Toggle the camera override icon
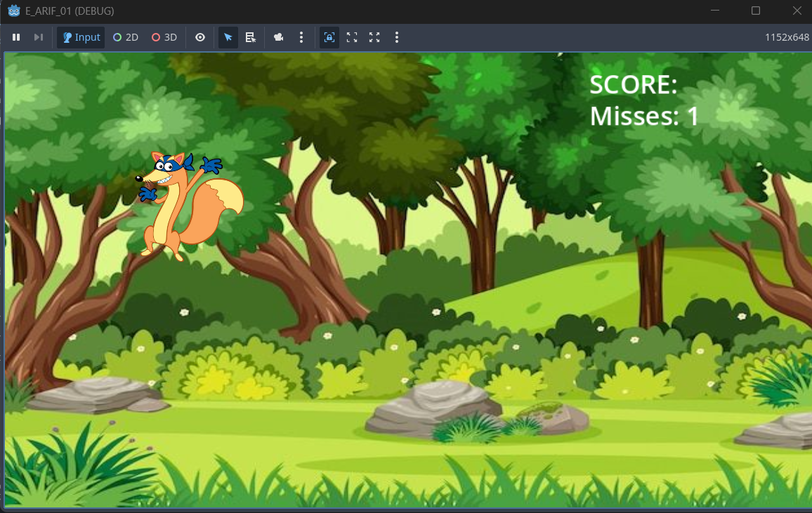This screenshot has height=513, width=812. pos(279,37)
